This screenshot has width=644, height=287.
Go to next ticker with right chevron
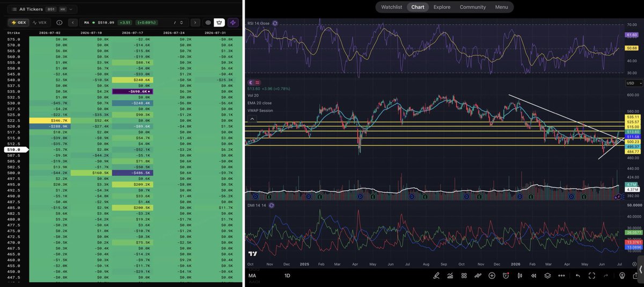point(195,23)
